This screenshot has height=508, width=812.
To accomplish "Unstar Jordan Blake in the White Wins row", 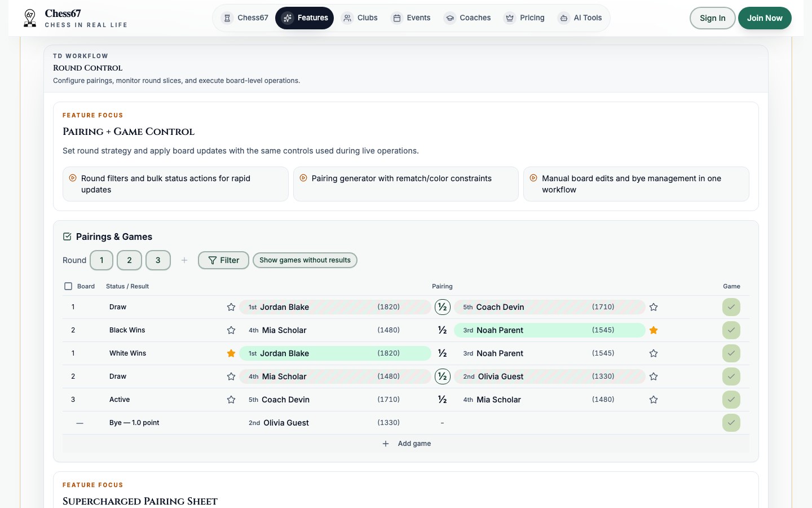I will (x=231, y=353).
